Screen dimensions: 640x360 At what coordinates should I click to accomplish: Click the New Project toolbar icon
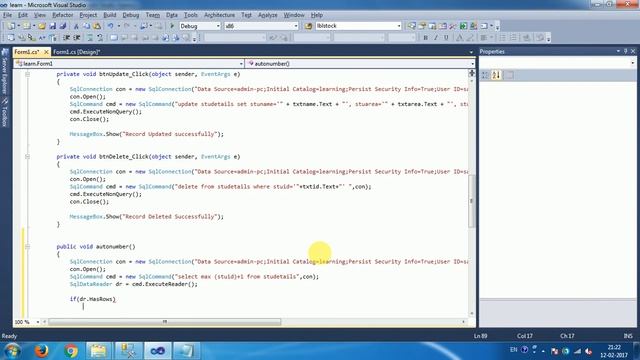pyautogui.click(x=11, y=26)
